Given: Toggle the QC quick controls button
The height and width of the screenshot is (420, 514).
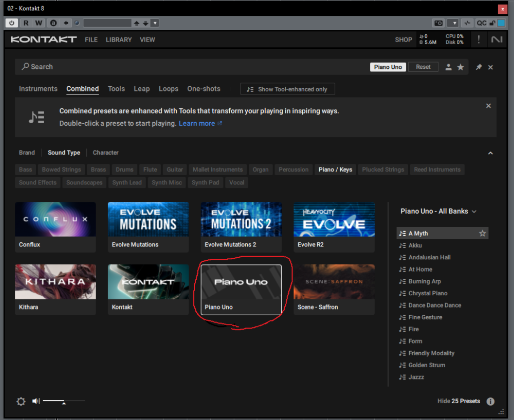Looking at the screenshot, I should [481, 23].
